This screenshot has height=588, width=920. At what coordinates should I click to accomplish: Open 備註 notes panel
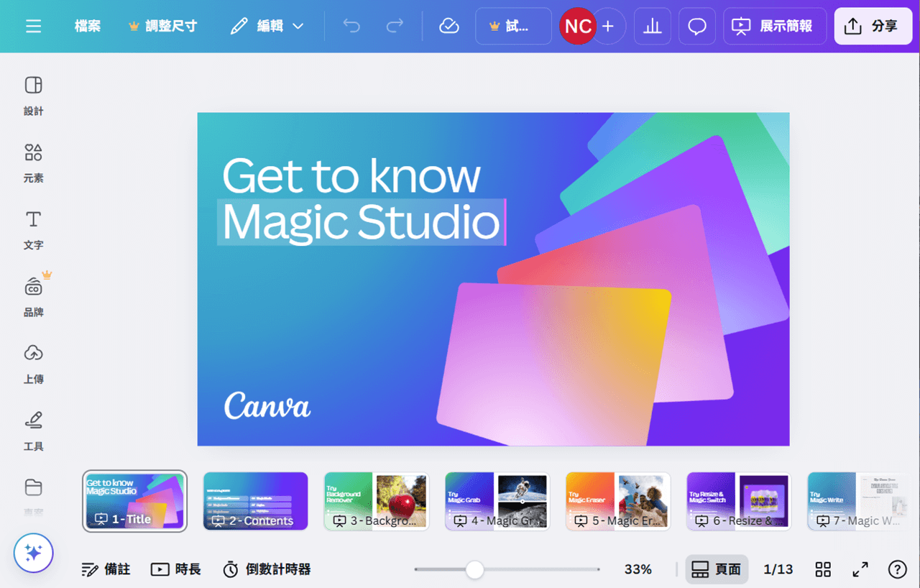coord(106,569)
